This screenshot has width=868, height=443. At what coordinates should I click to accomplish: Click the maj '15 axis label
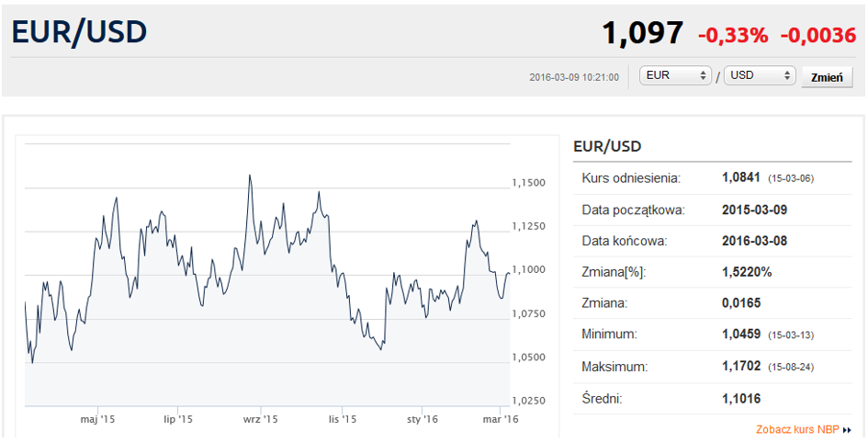[x=96, y=420]
